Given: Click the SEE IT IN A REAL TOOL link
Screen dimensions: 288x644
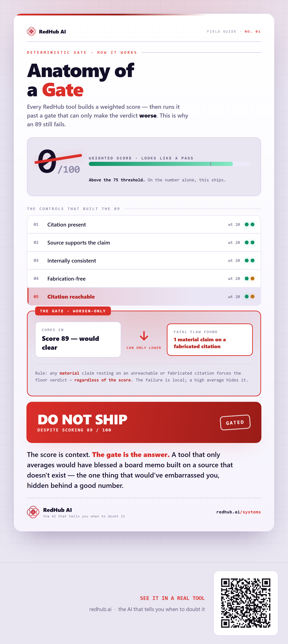Looking at the screenshot, I should tap(172, 598).
